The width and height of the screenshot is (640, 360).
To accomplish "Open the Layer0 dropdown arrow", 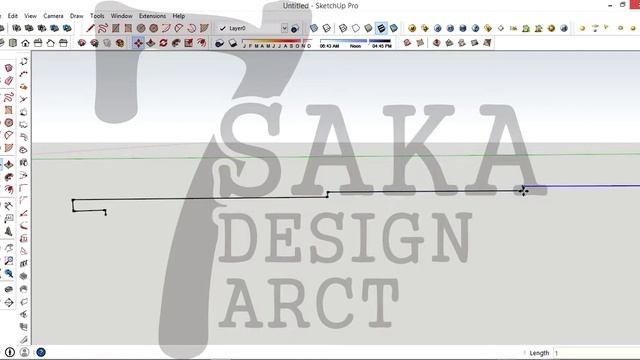I will (284, 28).
